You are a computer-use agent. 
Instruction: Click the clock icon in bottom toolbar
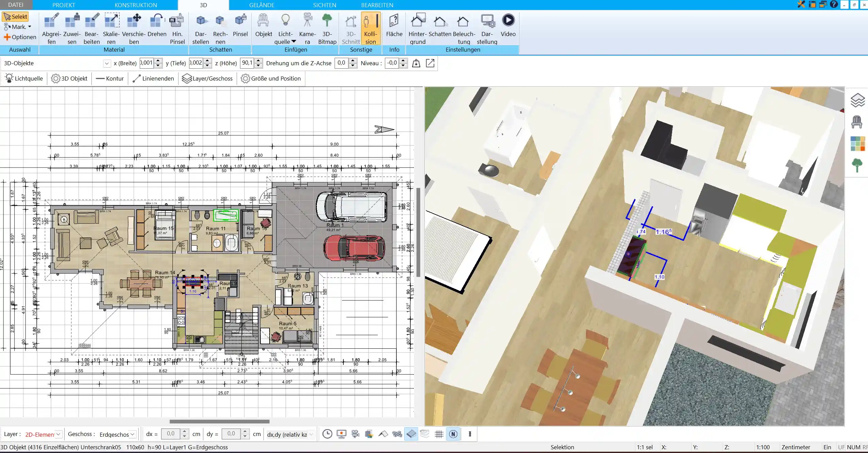327,434
